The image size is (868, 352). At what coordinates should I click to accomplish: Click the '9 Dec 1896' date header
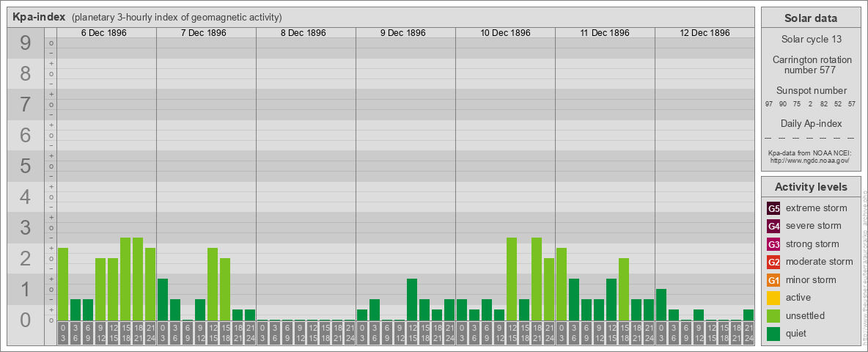403,33
